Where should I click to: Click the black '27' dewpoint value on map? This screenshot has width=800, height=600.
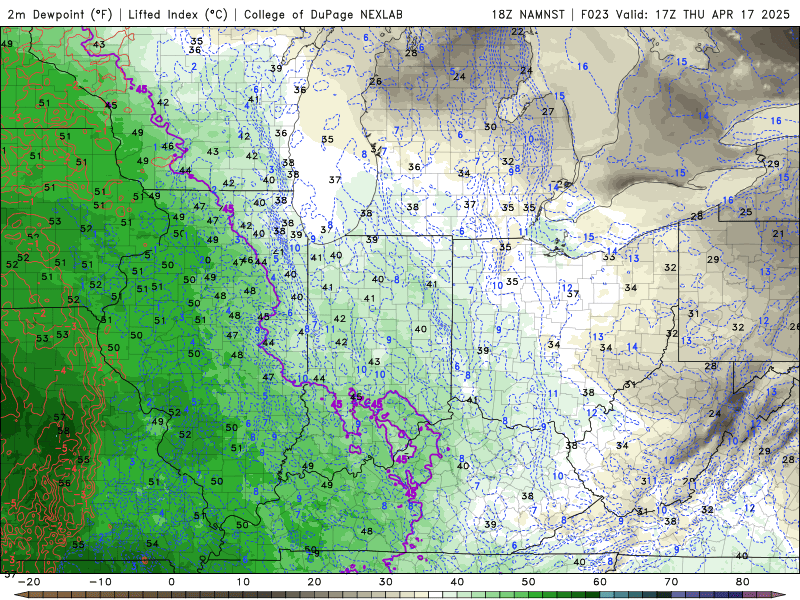pyautogui.click(x=548, y=111)
